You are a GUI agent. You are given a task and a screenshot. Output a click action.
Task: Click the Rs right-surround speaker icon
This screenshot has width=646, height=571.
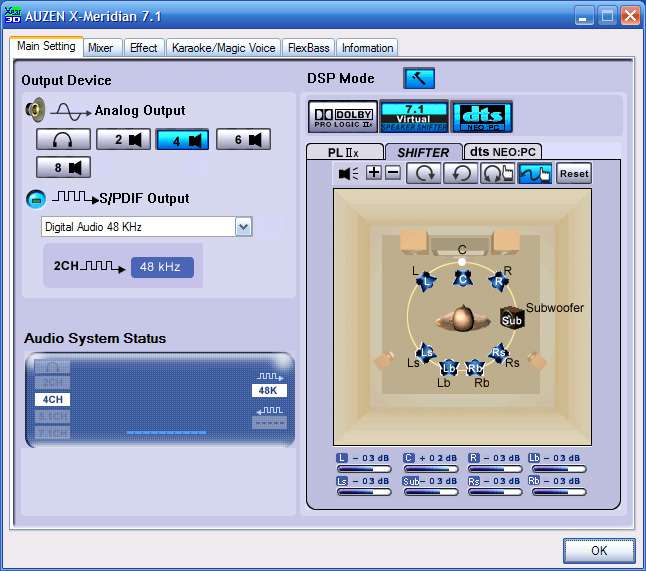pos(499,353)
